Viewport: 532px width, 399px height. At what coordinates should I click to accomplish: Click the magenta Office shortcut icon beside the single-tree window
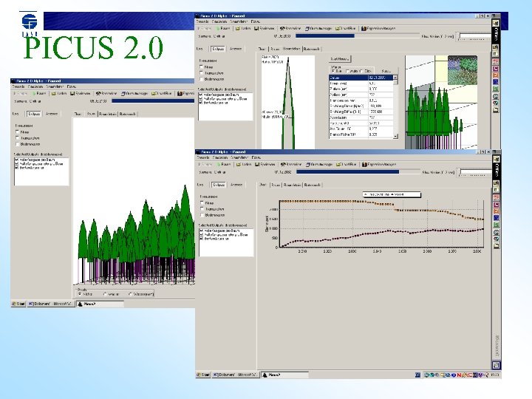(x=496, y=69)
